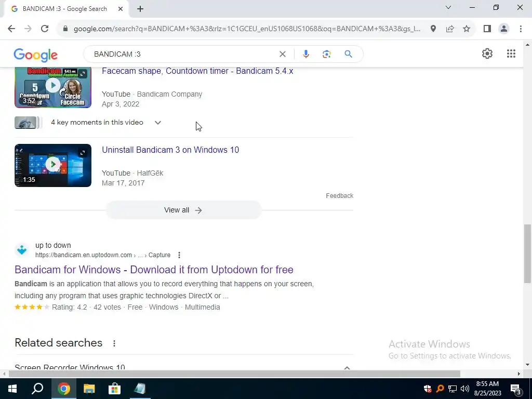The width and height of the screenshot is (532, 399).
Task: Click the browser address bar URL
Action: 247,29
